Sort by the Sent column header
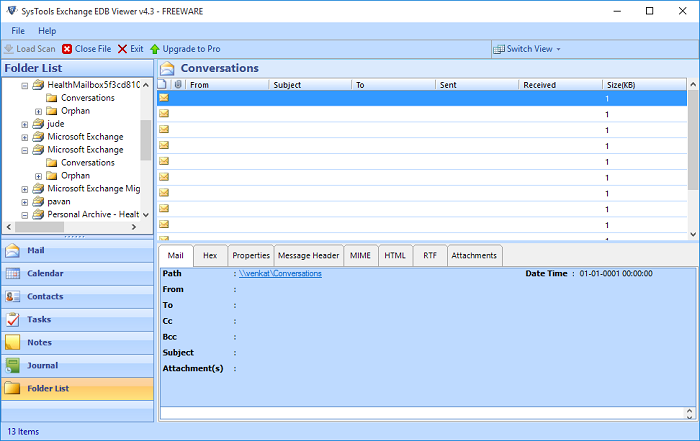 coord(477,85)
